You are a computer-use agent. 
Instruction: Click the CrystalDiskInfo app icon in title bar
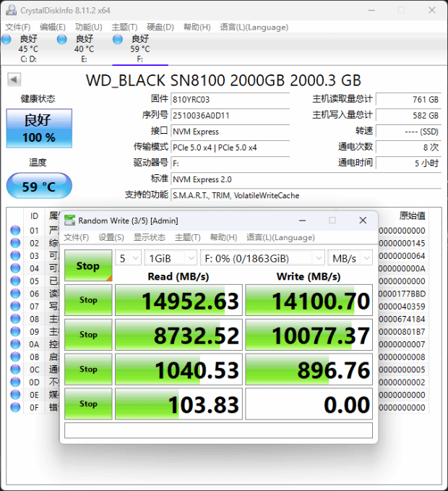[12, 10]
